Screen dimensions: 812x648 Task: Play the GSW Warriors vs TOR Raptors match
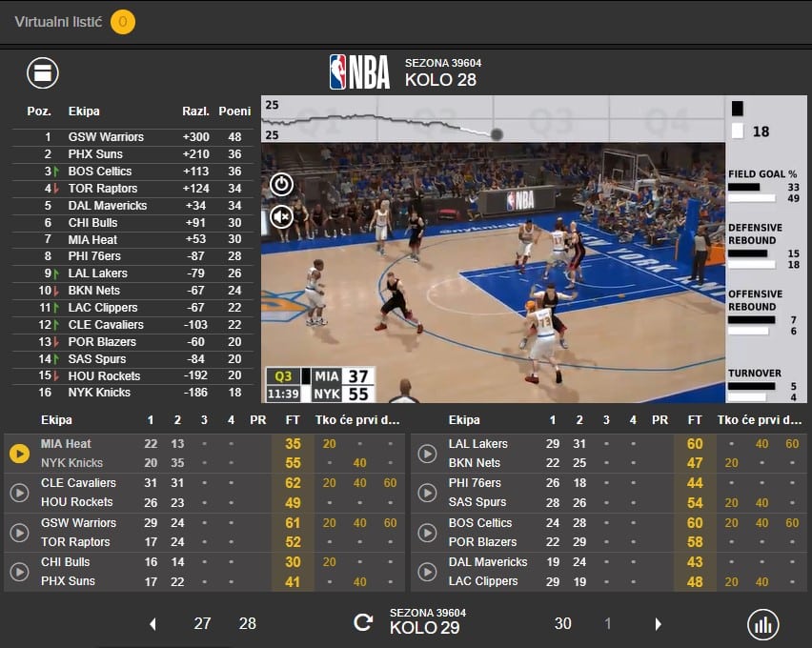coord(19,533)
